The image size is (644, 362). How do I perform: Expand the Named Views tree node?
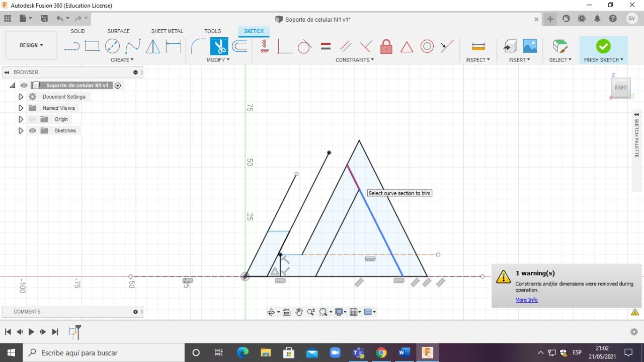coord(21,108)
